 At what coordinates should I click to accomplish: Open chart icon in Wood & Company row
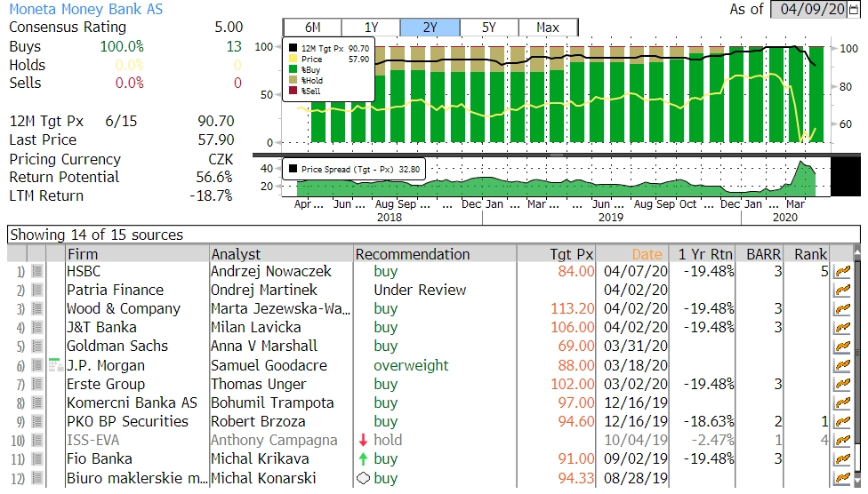coord(842,308)
